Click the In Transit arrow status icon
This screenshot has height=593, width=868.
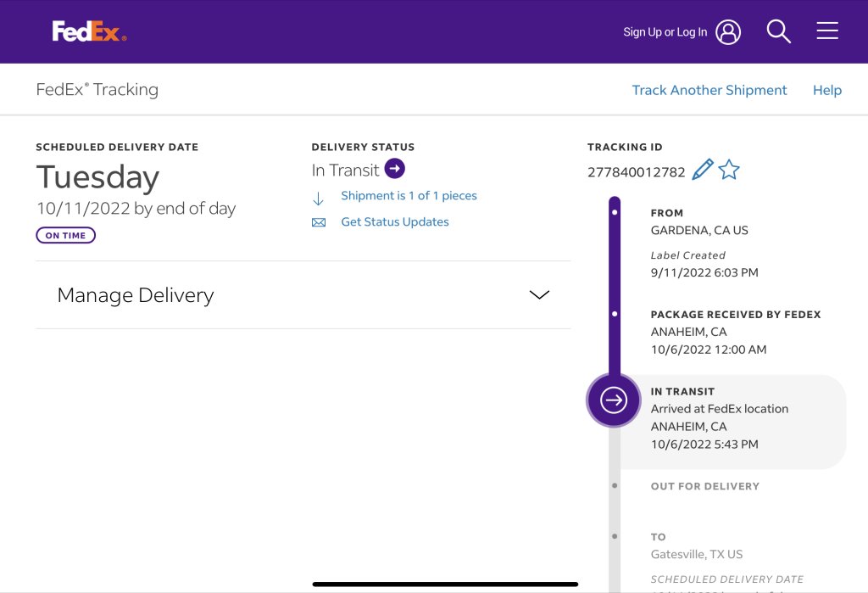click(394, 169)
